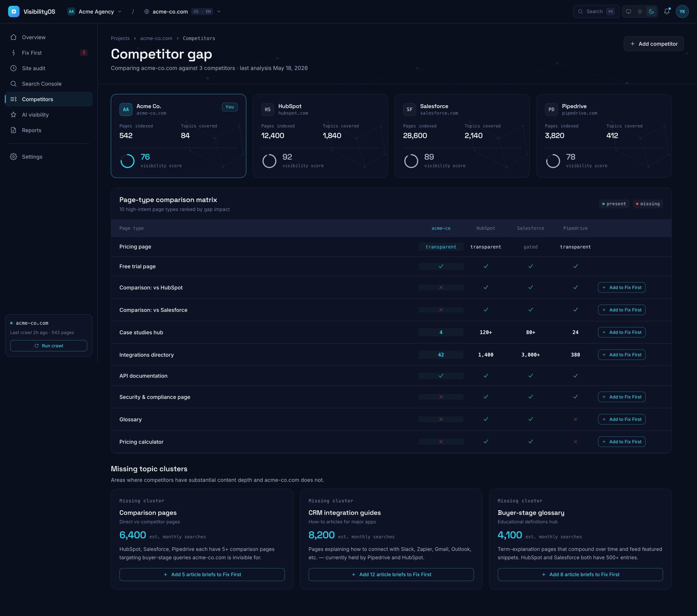This screenshot has height=616, width=697.
Task: Click the Settings gear icon
Action: tap(13, 157)
